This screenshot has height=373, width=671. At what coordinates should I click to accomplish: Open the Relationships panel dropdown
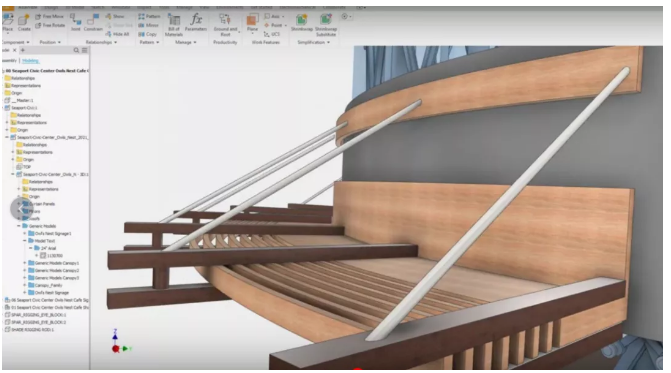coord(116,42)
